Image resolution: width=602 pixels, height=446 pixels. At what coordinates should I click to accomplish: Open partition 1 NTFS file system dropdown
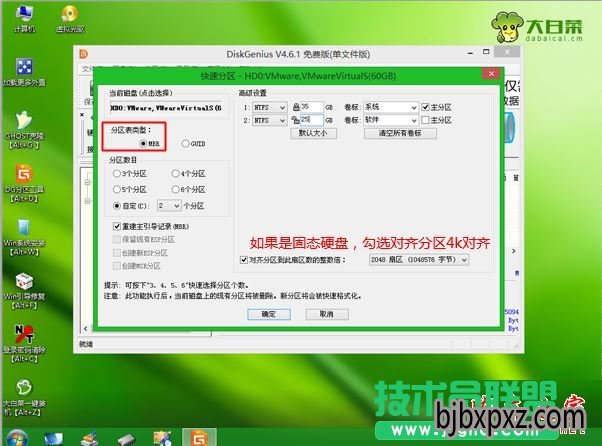pos(269,107)
